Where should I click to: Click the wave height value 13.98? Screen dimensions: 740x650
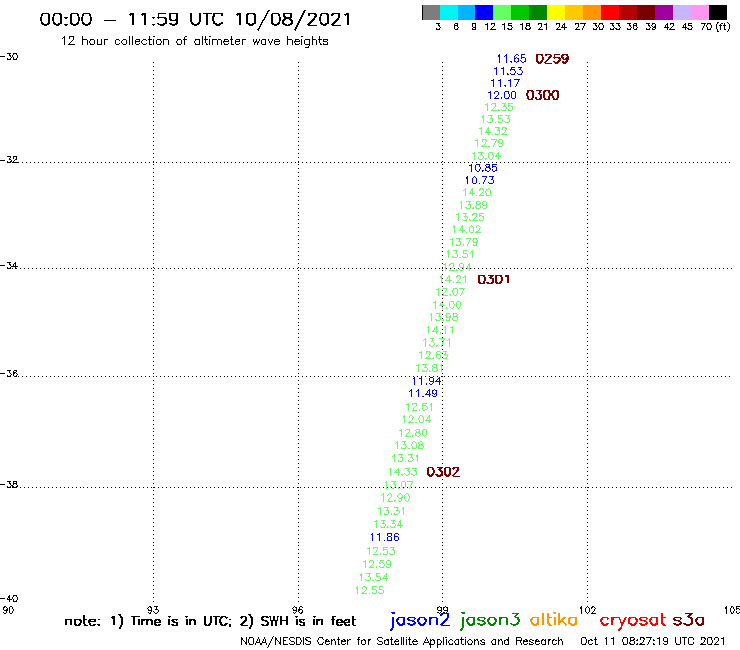pos(444,317)
